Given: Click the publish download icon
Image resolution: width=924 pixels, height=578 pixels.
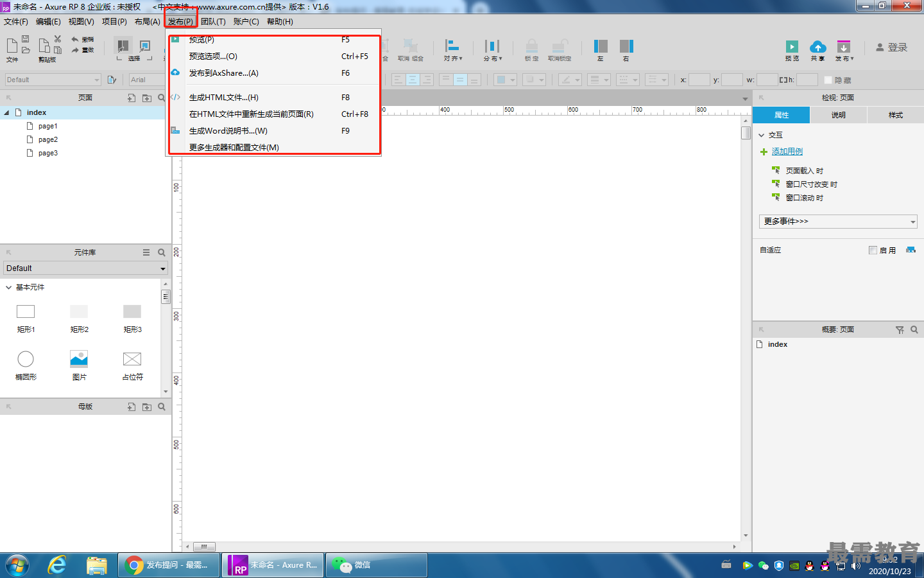Looking at the screenshot, I should 844,46.
